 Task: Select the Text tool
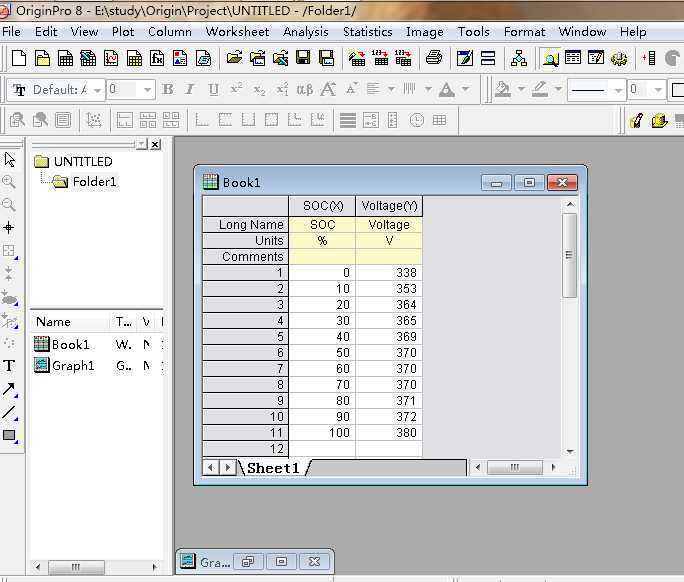point(9,366)
